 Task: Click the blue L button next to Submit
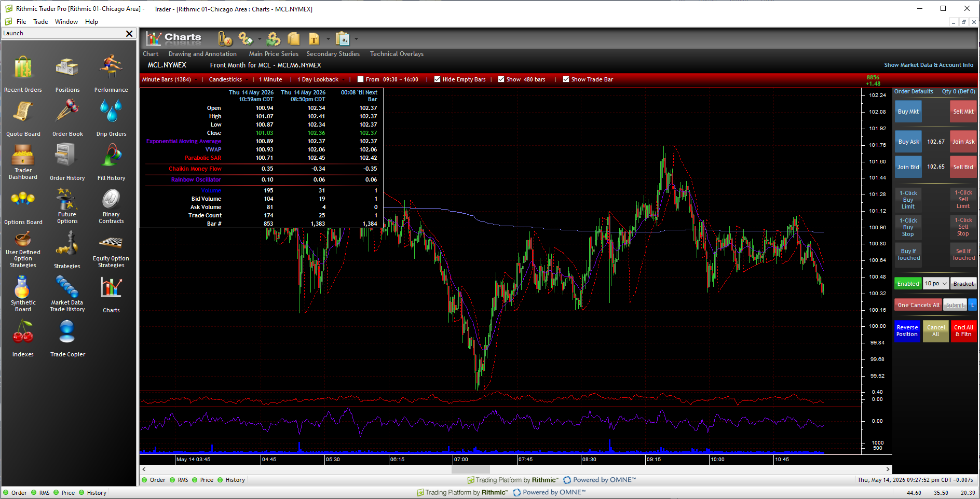point(972,305)
